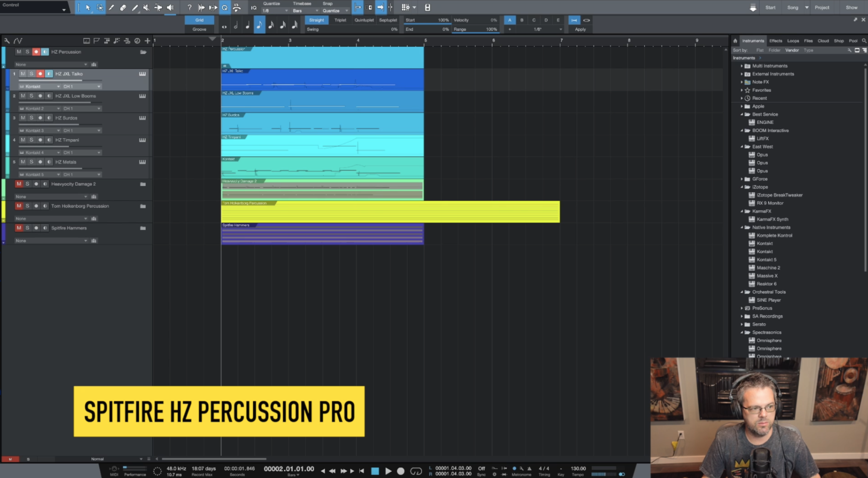
Task: Select the Groove quantize mode
Action: [x=200, y=29]
